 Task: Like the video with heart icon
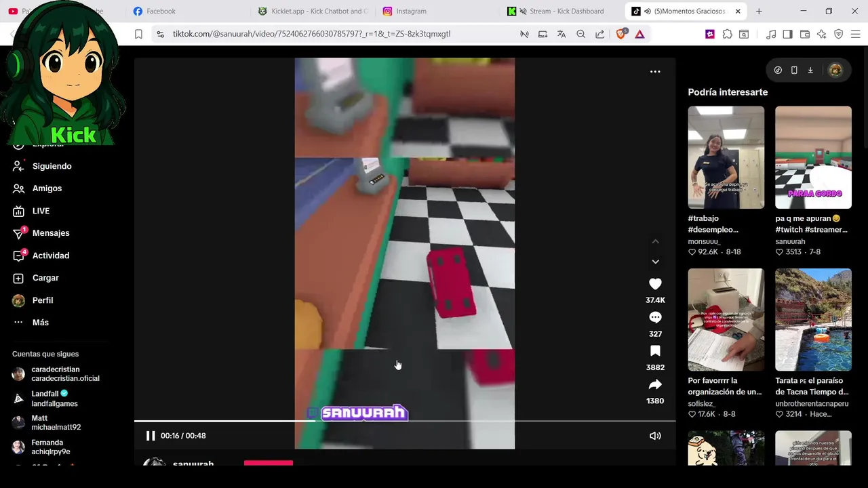[655, 284]
